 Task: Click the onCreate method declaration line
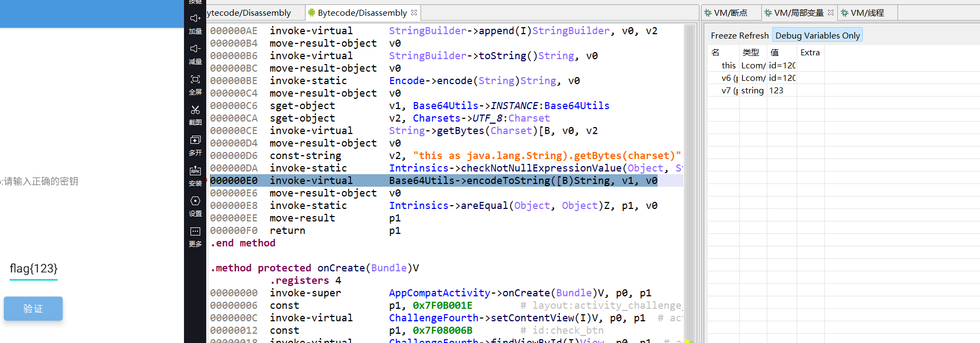point(315,268)
